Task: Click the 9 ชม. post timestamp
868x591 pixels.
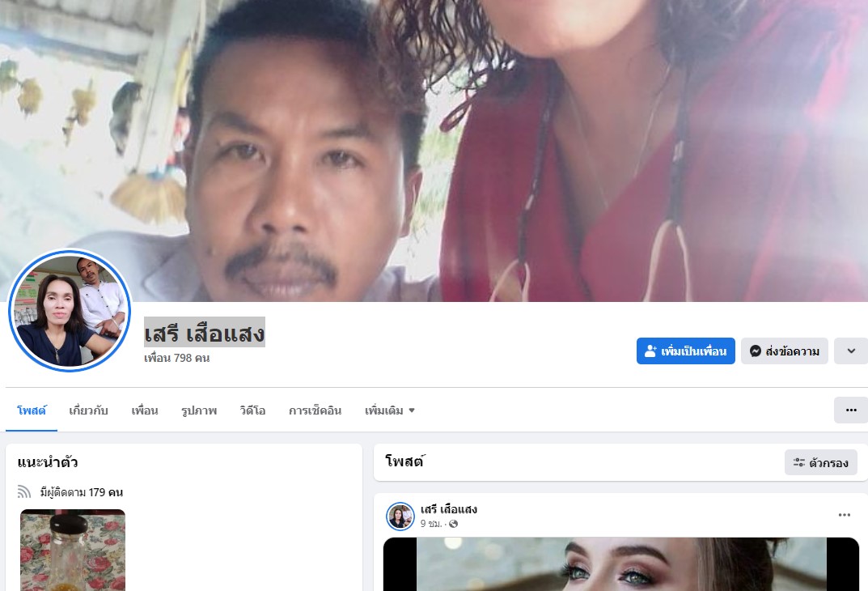Action: click(x=430, y=524)
